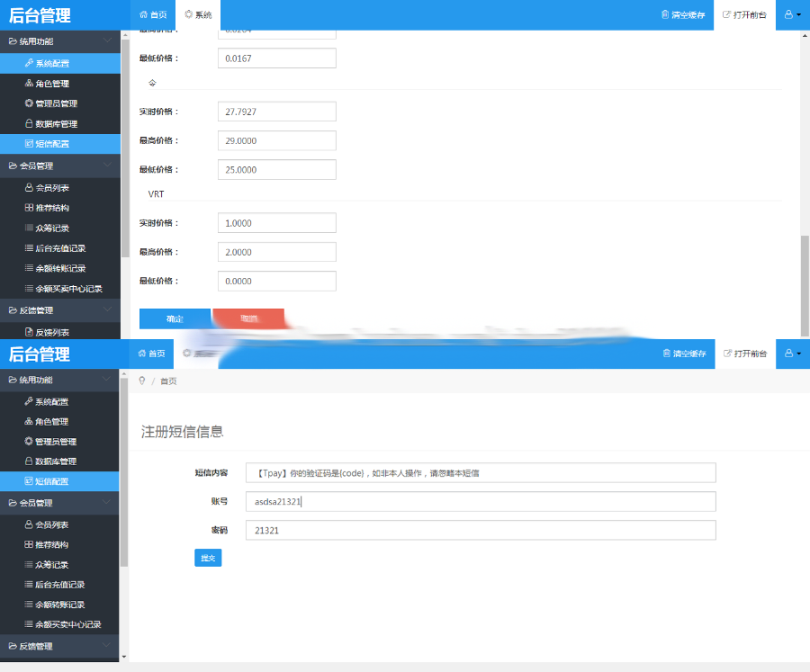Image resolution: width=810 pixels, height=672 pixels.
Task: Click 后台管理 logo in the 注册短信信息 page
Action: click(40, 354)
